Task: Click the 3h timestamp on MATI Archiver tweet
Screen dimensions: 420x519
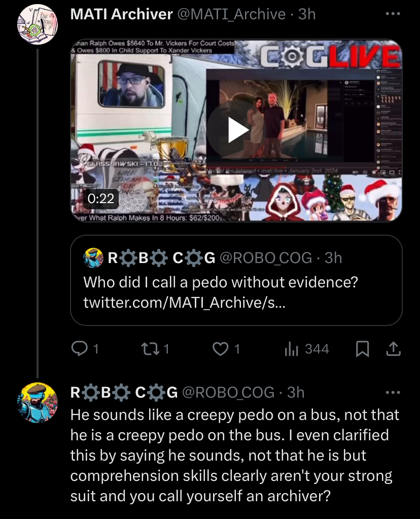Action: point(307,14)
